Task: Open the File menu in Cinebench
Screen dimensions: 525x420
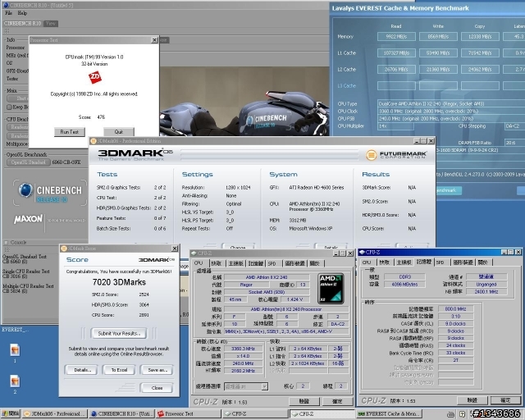Action: pyautogui.click(x=9, y=13)
